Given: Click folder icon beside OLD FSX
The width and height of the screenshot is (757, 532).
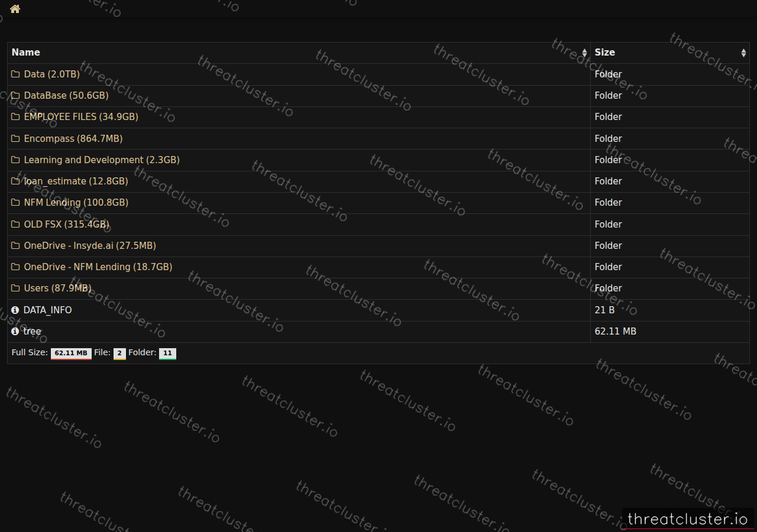Looking at the screenshot, I should pos(15,225).
